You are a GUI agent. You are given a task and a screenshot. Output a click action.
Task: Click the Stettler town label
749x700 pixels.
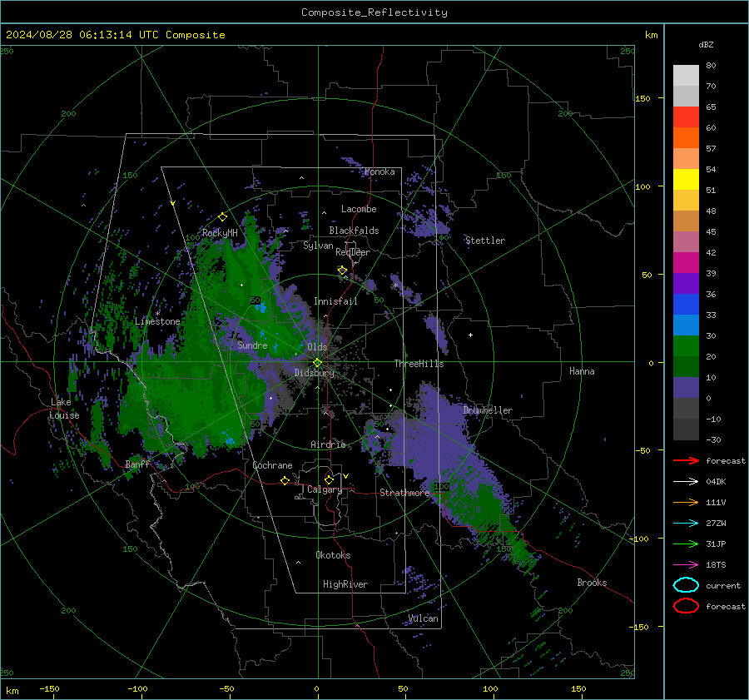(x=485, y=241)
